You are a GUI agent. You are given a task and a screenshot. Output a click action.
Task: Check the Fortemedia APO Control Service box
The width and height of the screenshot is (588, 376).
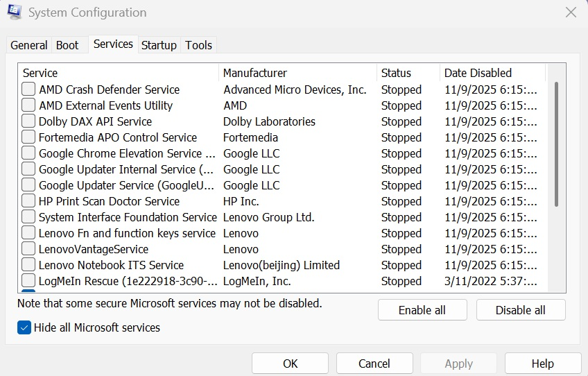click(28, 137)
